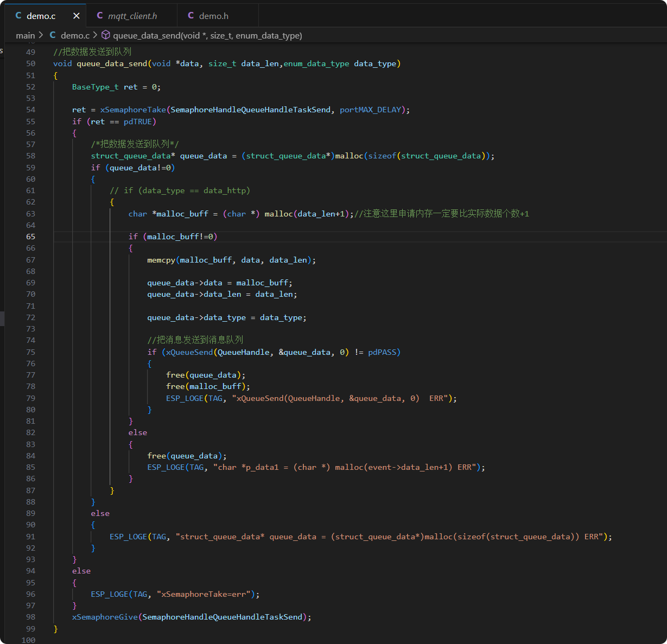Click the function cube icon in breadcrumb
This screenshot has width=667, height=644.
pyautogui.click(x=106, y=35)
